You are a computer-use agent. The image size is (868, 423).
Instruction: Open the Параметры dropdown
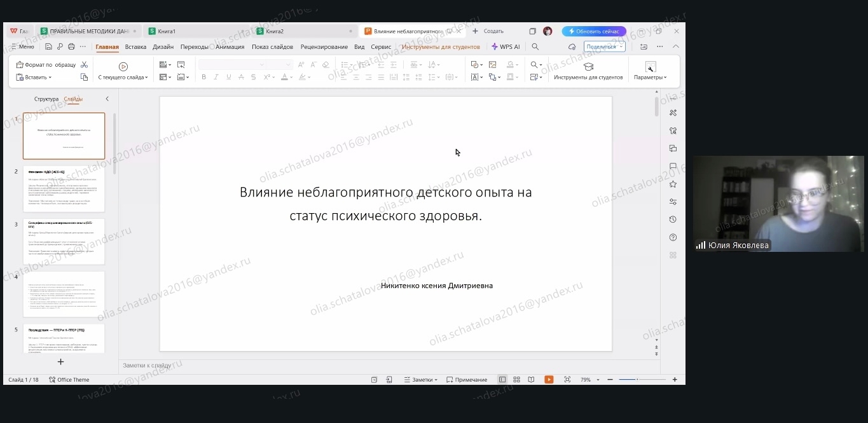(650, 78)
